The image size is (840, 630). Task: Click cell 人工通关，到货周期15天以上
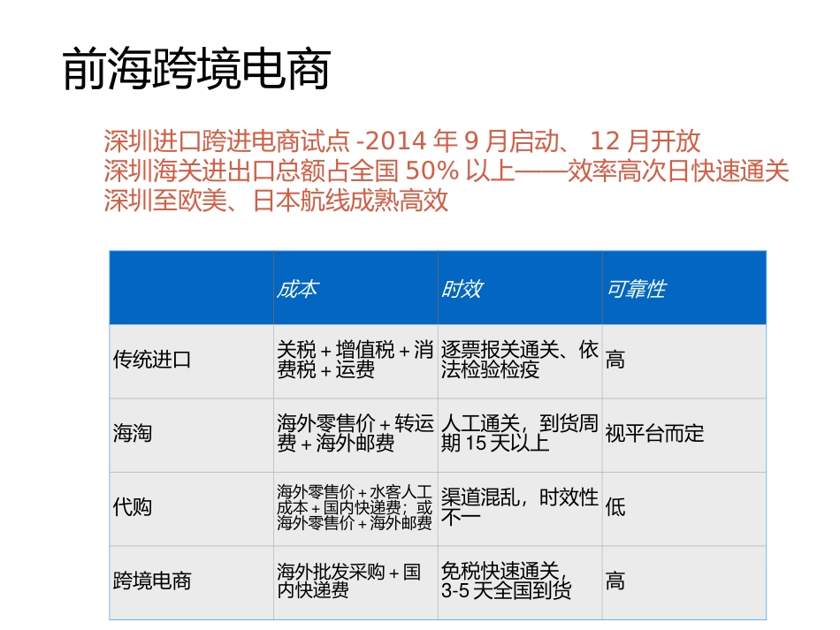tap(520, 435)
